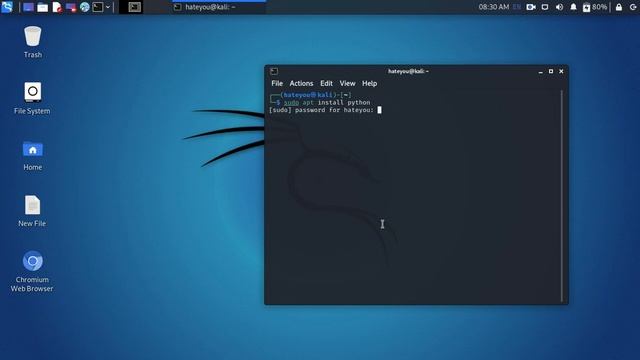
Task: Open the terminal emulator panel launcher
Action: click(98, 7)
